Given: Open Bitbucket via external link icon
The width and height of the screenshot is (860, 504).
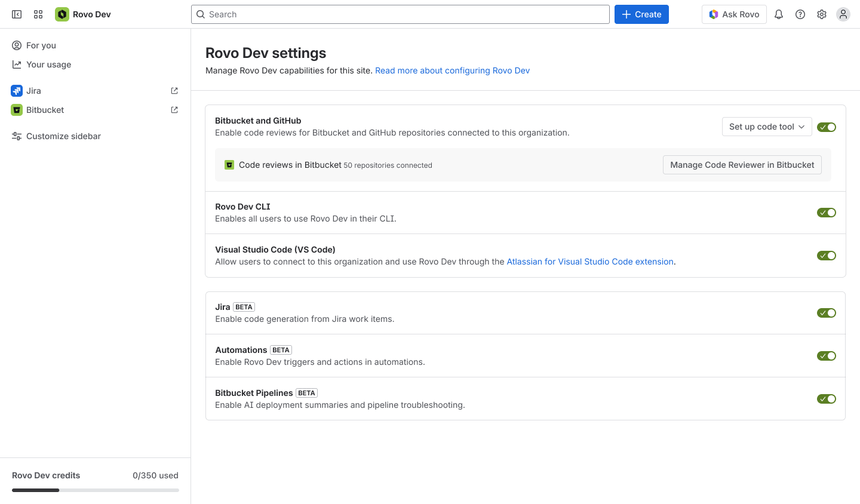Looking at the screenshot, I should [174, 109].
